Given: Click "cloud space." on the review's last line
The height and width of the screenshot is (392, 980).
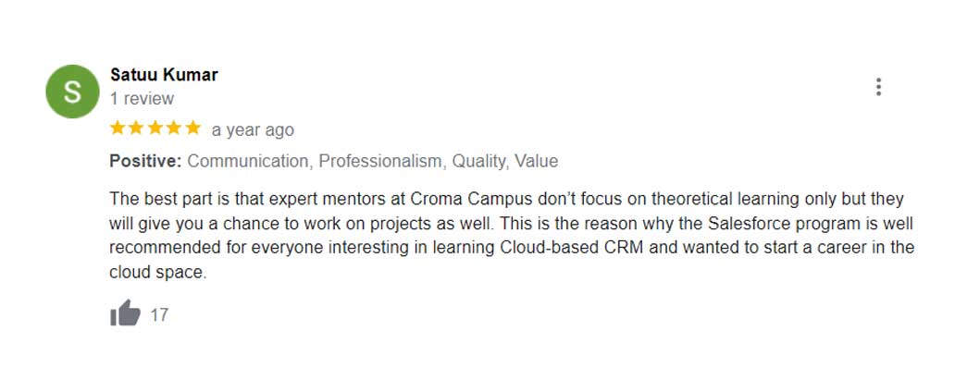Looking at the screenshot, I should point(157,273).
